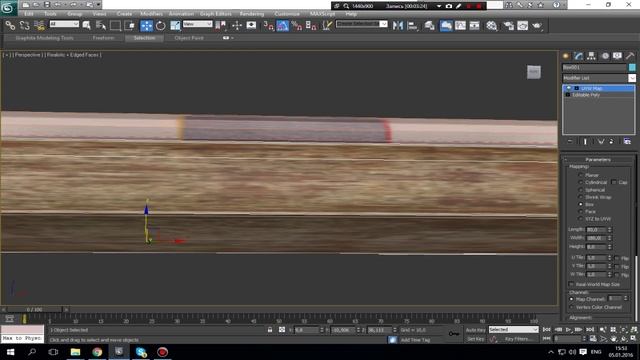Viewport: 640px width, 360px height.
Task: Click the Length value input field
Action: point(596,230)
